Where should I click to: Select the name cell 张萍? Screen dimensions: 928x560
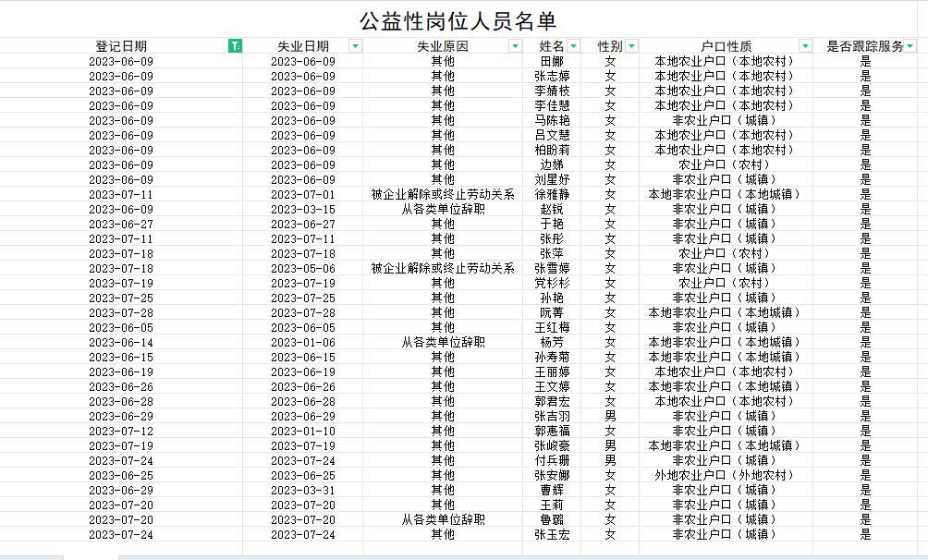point(552,254)
